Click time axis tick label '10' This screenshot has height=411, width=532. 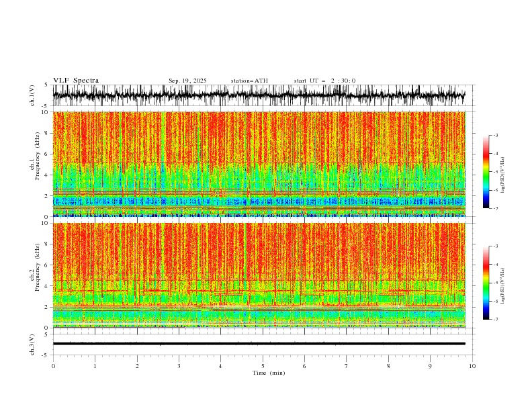click(472, 366)
